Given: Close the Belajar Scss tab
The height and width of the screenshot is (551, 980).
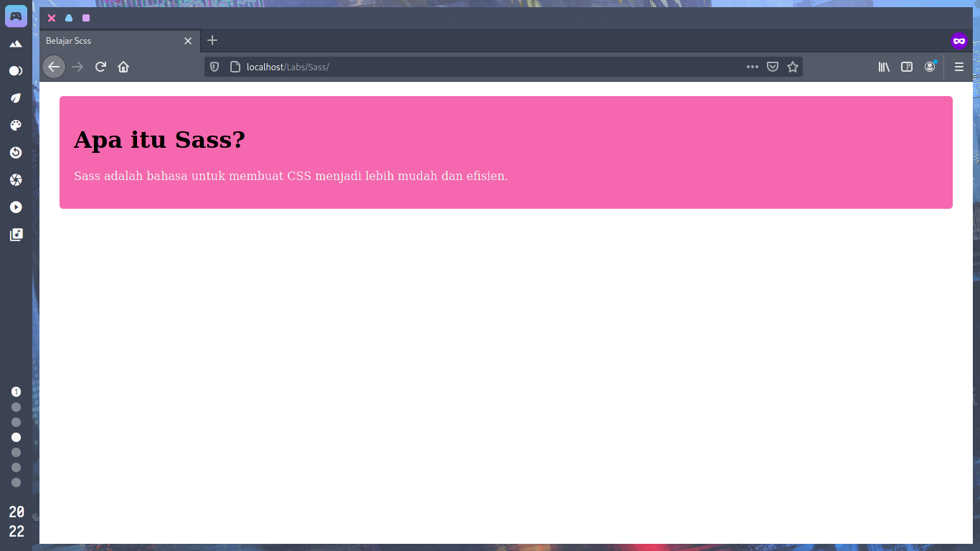Looking at the screenshot, I should [188, 41].
